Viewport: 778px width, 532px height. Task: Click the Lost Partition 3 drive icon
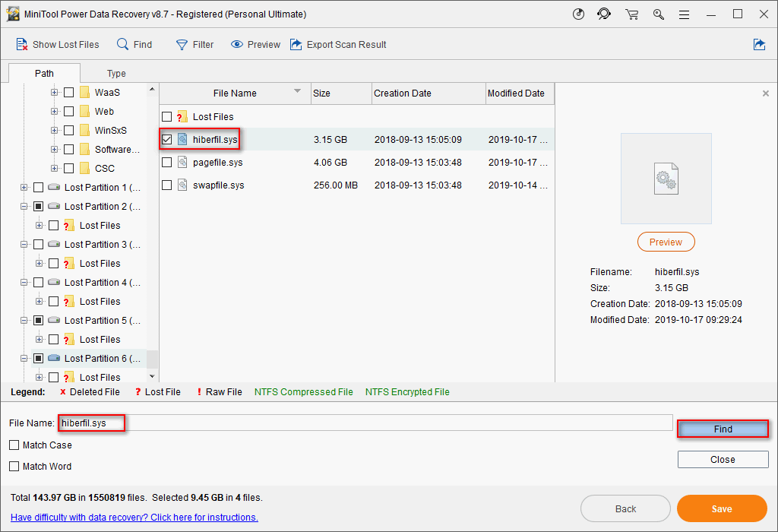54,244
